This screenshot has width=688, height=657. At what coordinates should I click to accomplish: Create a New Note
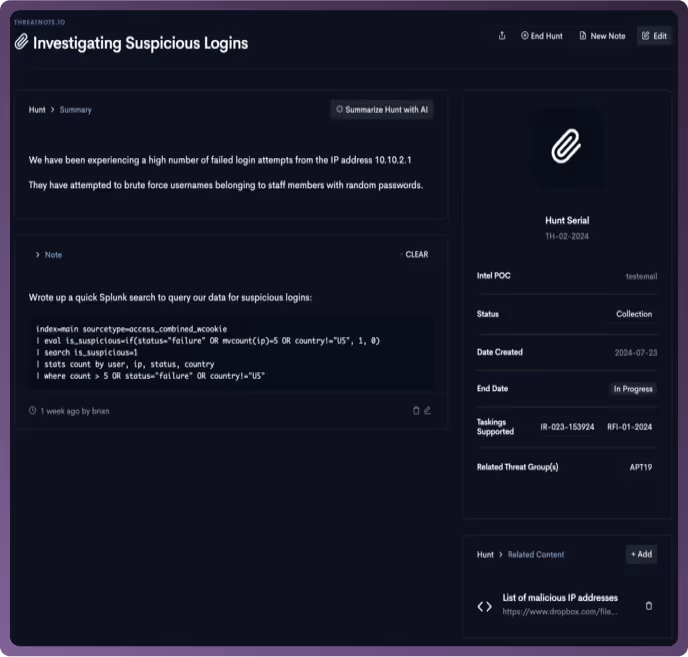click(602, 36)
